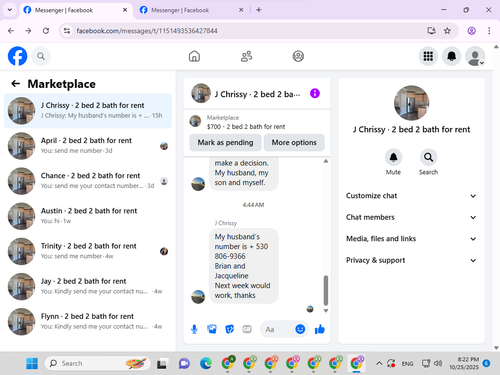This screenshot has width=500, height=375.
Task: Open the Facebook menu grid icon
Action: [428, 56]
